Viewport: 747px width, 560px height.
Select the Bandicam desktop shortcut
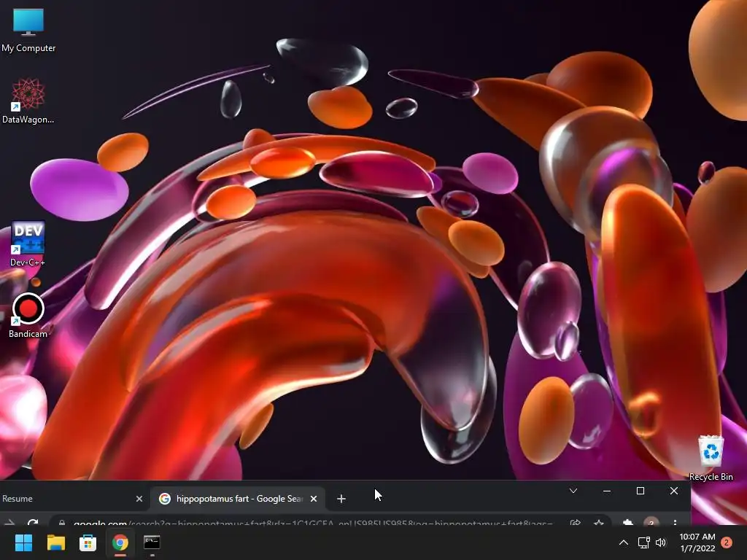point(28,315)
